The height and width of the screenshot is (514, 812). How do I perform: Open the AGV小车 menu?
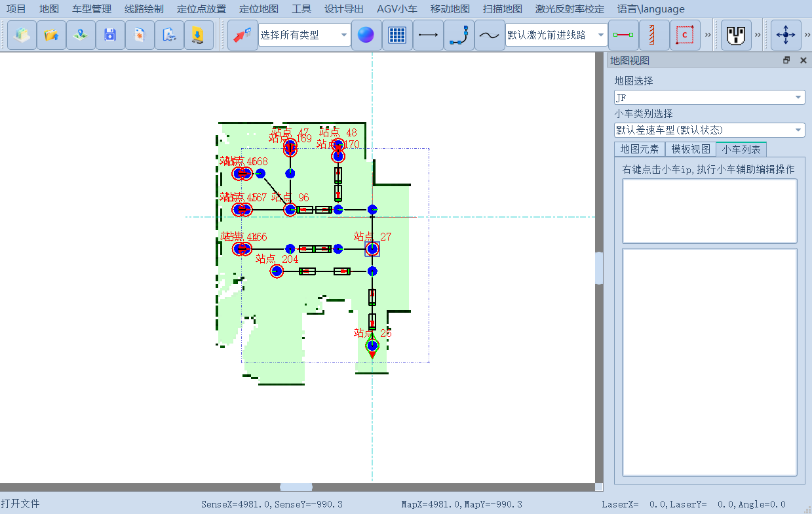point(397,9)
